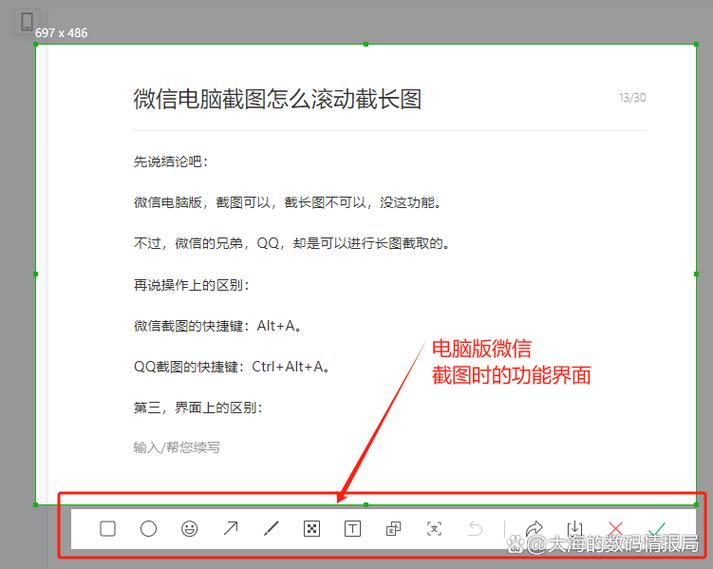The height and width of the screenshot is (569, 713).
Task: Click the top-center green selection handle
Action: pyautogui.click(x=366, y=44)
